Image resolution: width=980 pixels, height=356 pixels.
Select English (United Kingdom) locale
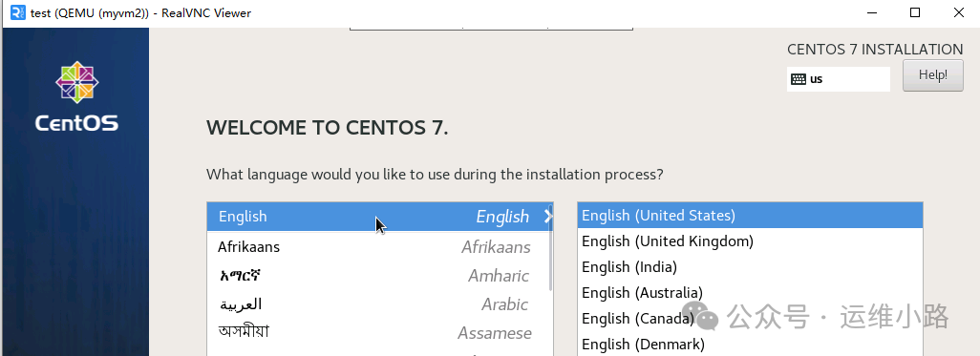[750, 241]
